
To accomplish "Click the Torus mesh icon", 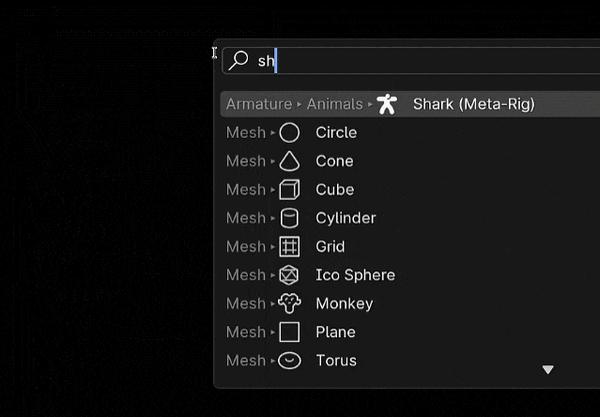I will point(289,361).
